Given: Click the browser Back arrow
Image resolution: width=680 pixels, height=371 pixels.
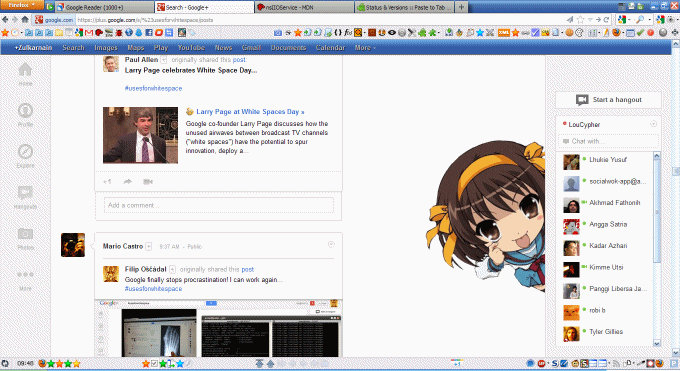Looking at the screenshot, I should 5,20.
